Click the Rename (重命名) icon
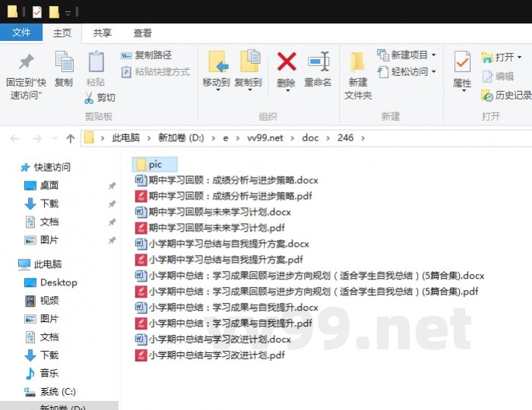Image resolution: width=532 pixels, height=410 pixels. 318,61
